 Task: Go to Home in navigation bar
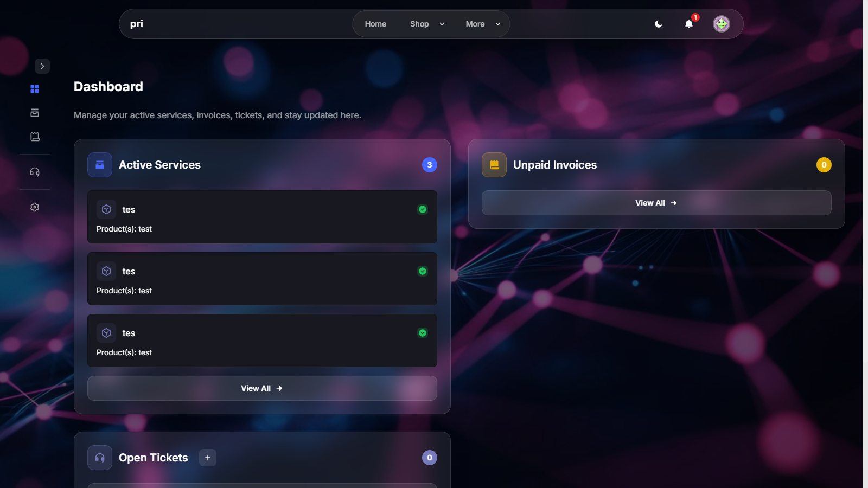click(375, 24)
